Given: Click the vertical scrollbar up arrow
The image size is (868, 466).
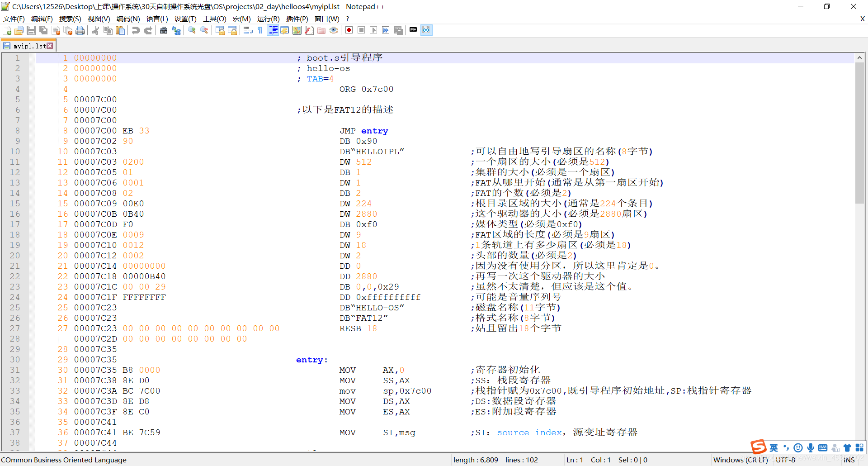Looking at the screenshot, I should tap(859, 57).
